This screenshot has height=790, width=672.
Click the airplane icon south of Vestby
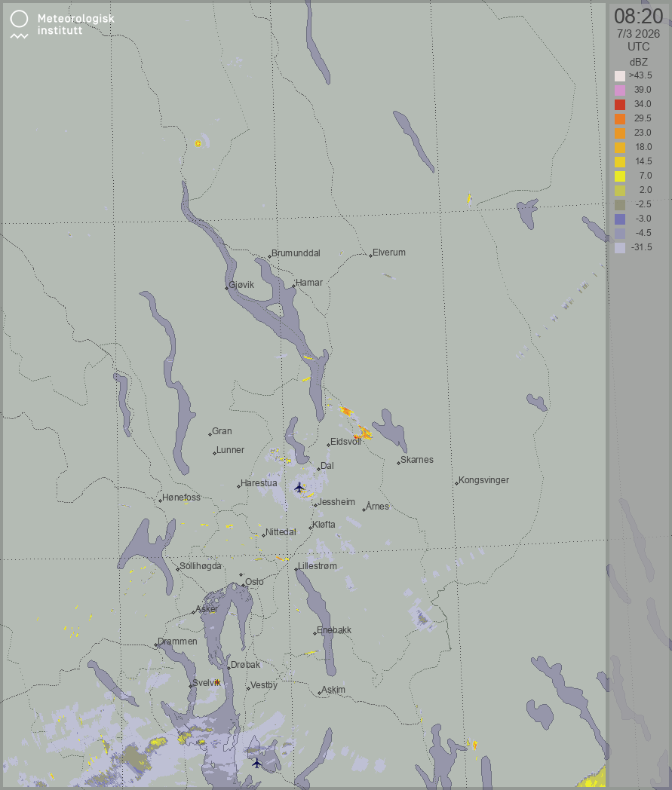tap(256, 763)
